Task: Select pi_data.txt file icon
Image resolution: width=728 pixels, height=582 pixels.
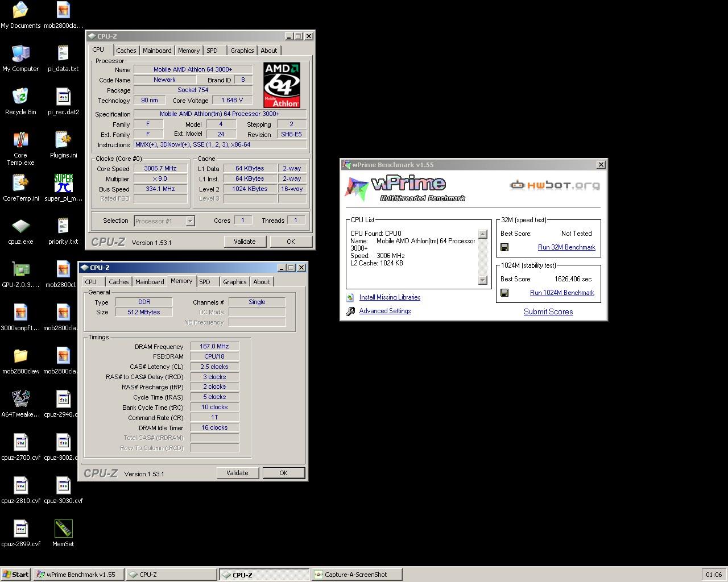Action: [63, 53]
